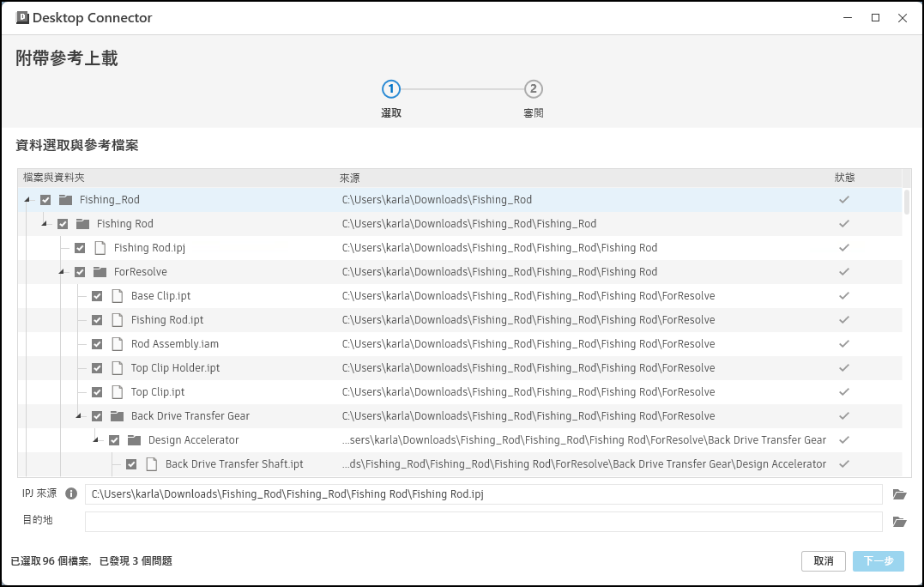Click the status checkmark for Rod Assembly.iam

[x=844, y=343]
